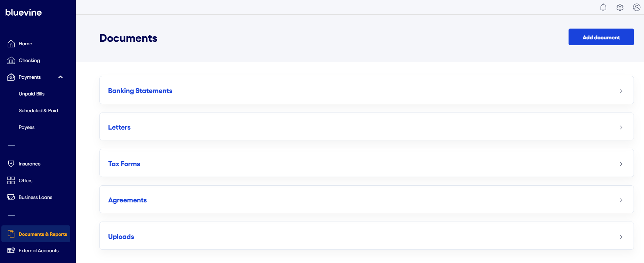Click the Home house icon

click(11, 44)
